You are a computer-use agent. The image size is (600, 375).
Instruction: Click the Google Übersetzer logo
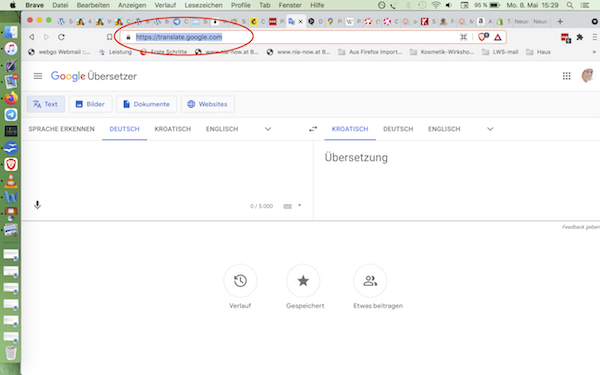[x=94, y=76]
